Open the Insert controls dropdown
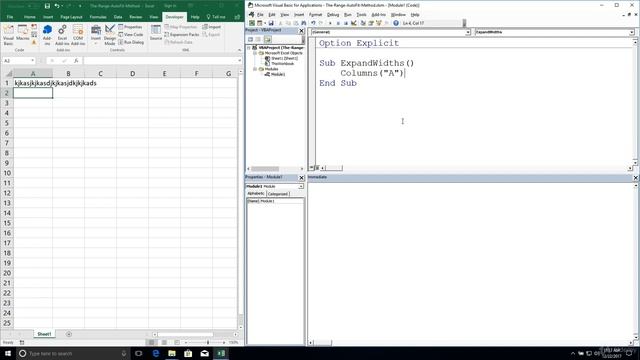 (96, 34)
